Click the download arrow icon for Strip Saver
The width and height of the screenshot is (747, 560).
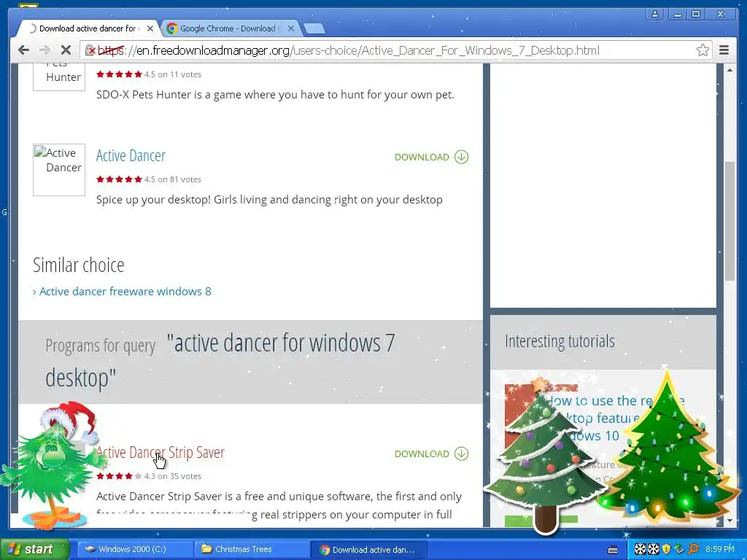tap(461, 454)
